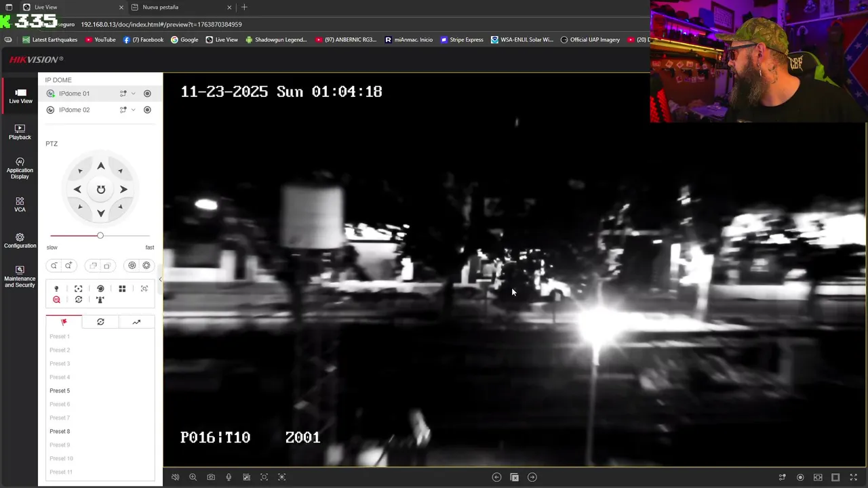This screenshot has width=868, height=488.
Task: Open the Application Display section
Action: (x=20, y=169)
